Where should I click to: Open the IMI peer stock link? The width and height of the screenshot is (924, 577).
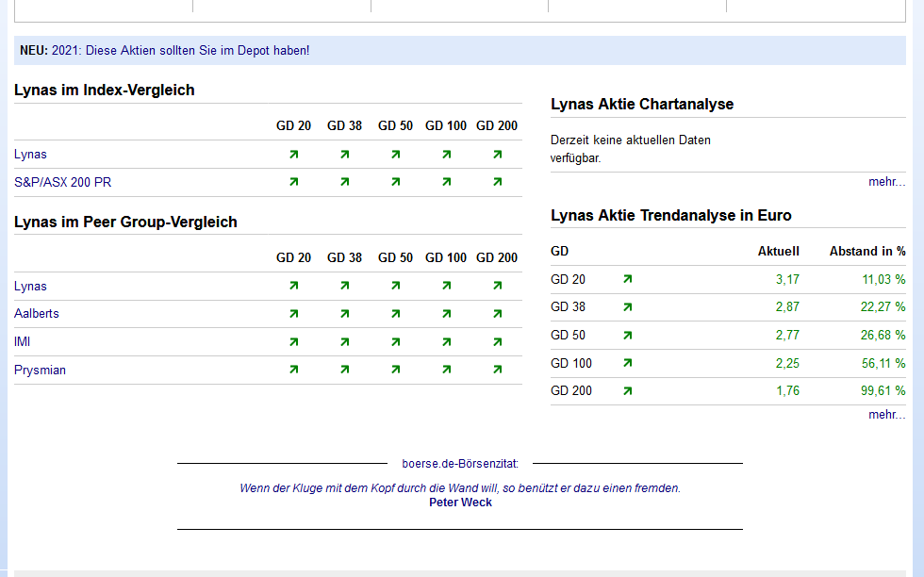[x=22, y=342]
